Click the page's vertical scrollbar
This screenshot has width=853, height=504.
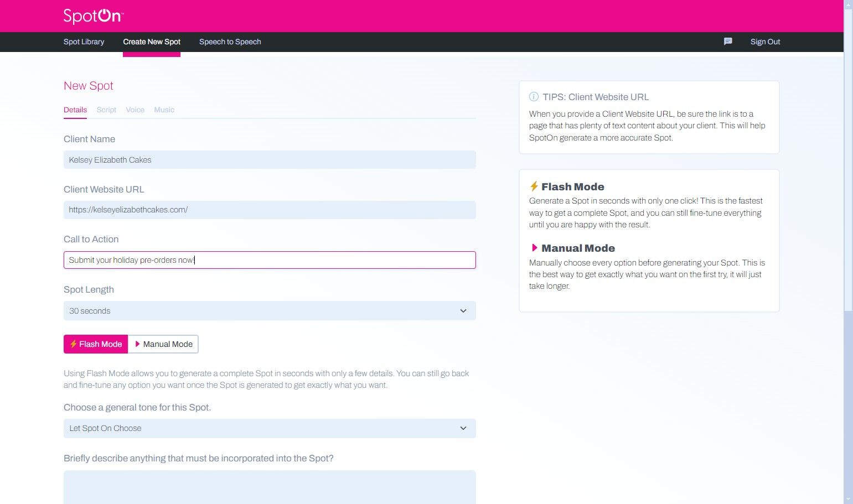click(x=848, y=166)
